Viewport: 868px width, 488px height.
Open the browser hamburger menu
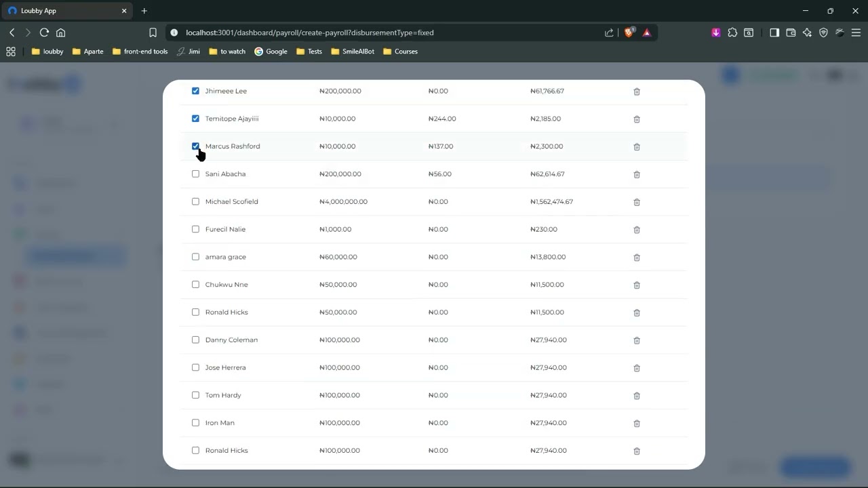click(x=856, y=33)
